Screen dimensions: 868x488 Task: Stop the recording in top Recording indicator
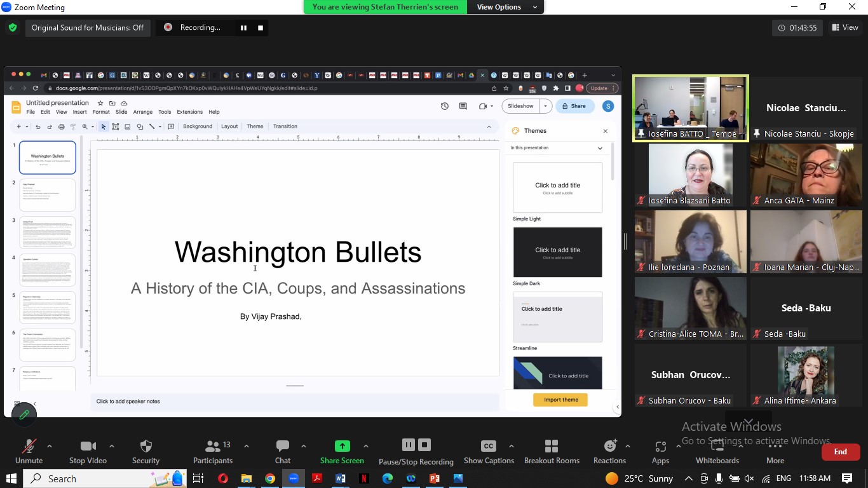coord(260,28)
